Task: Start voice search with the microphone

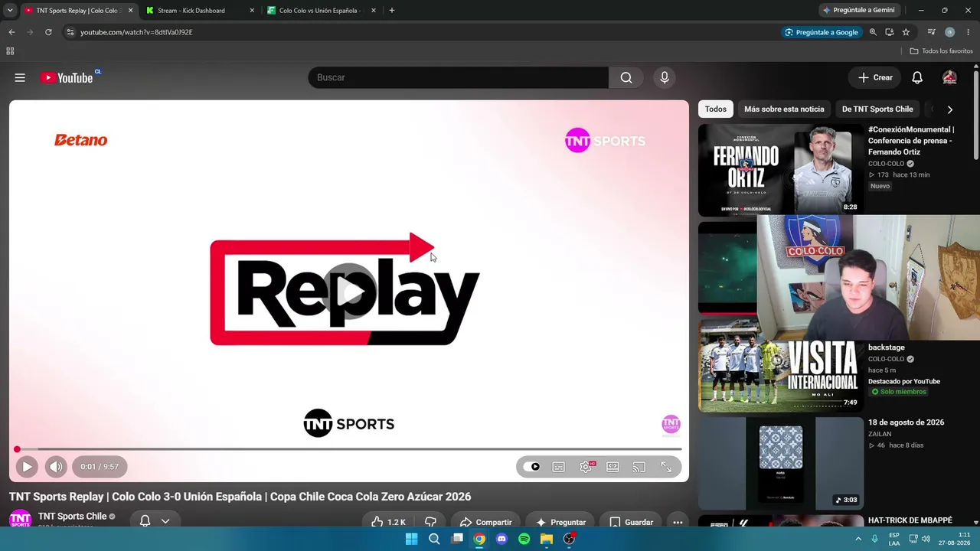Action: pyautogui.click(x=665, y=77)
